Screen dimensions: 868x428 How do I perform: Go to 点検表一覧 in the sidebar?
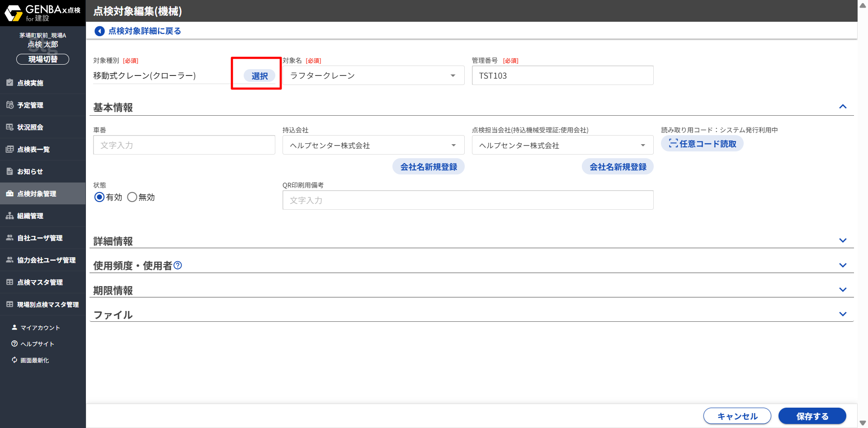tap(33, 150)
